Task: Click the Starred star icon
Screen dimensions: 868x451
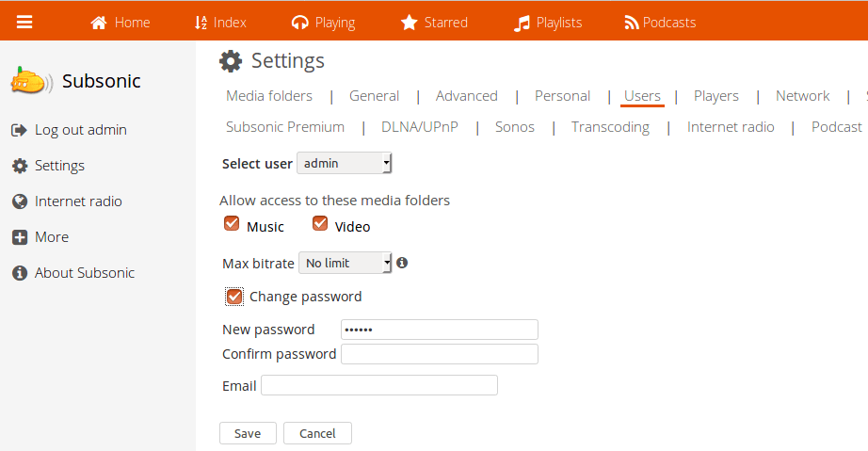Action: [x=409, y=23]
